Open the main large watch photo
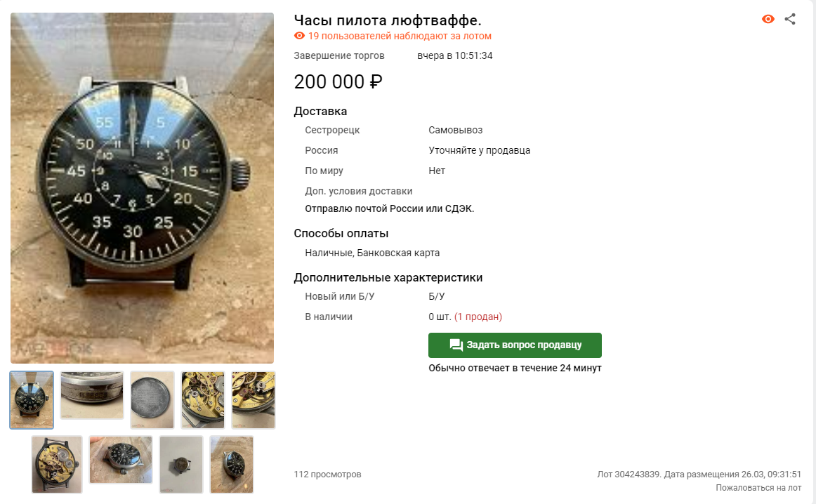The width and height of the screenshot is (816, 504). (142, 187)
